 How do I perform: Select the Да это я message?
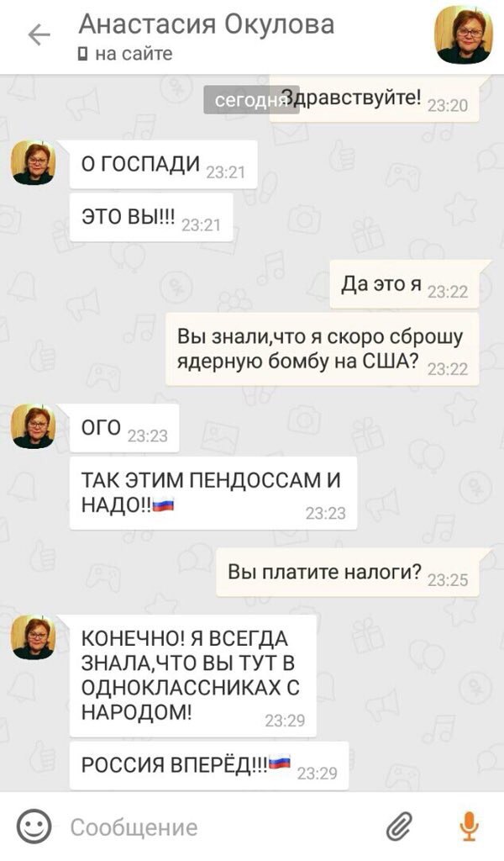click(x=404, y=284)
